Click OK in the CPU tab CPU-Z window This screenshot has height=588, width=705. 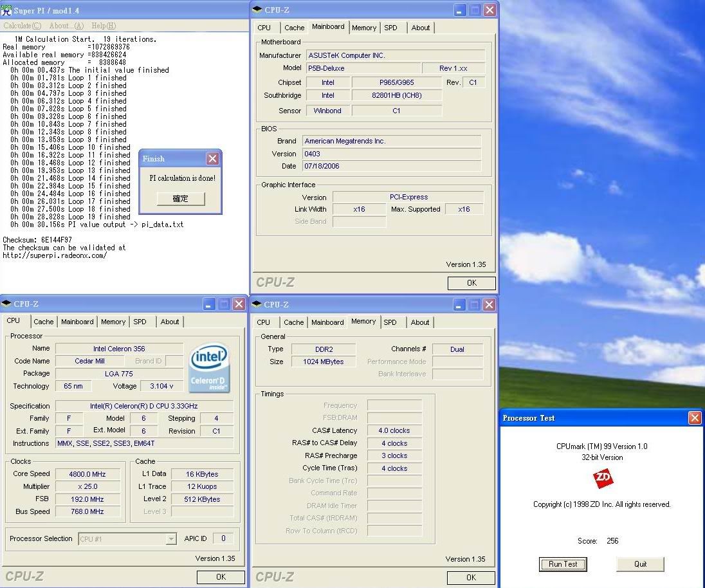pos(221,577)
